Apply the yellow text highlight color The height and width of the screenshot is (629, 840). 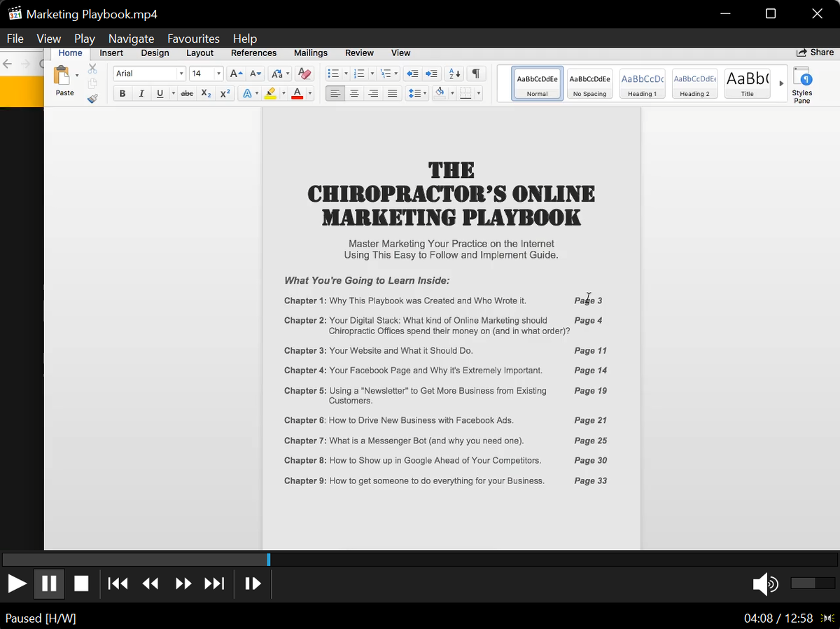coord(270,94)
